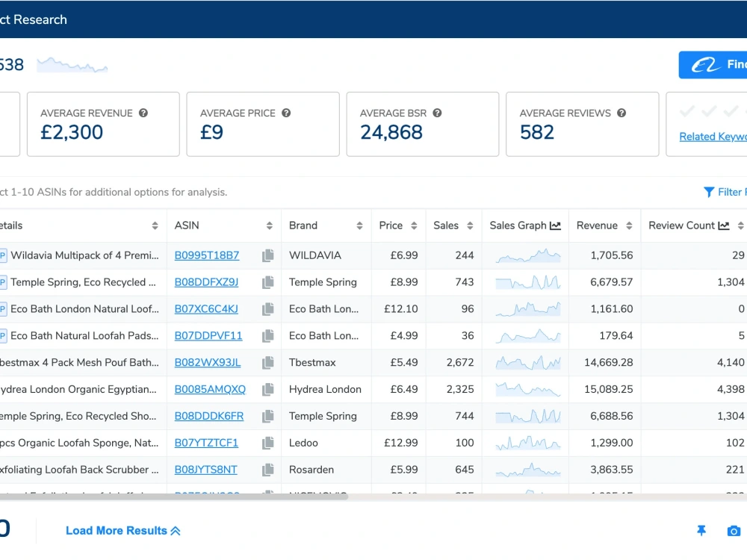Open ASIN link B07DDPVF11
747x560 pixels.
(x=208, y=336)
